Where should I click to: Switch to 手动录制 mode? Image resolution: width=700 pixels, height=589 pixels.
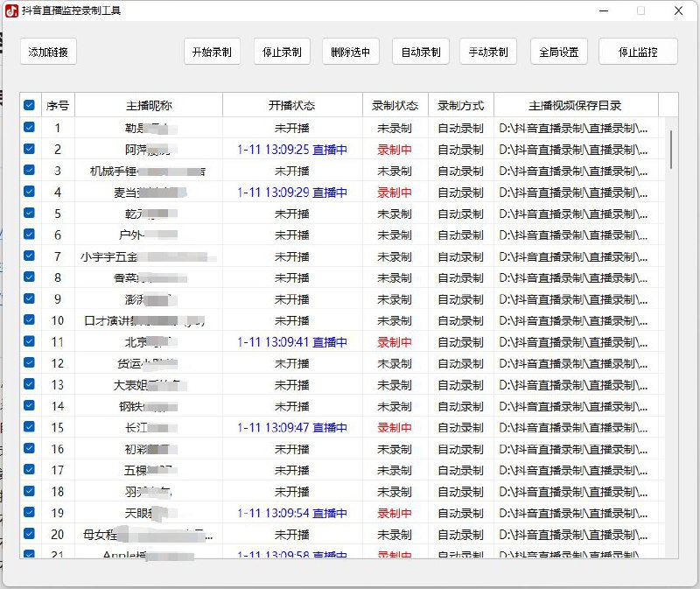[x=489, y=52]
